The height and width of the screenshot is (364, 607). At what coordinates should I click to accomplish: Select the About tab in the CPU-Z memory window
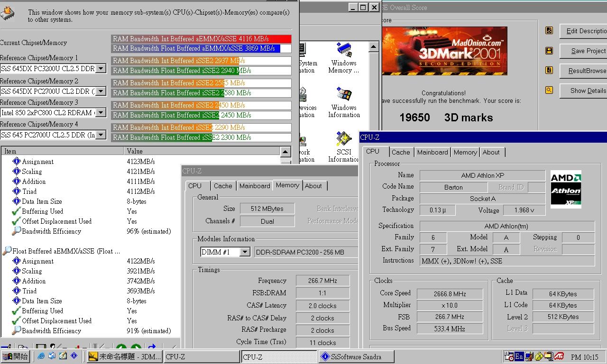pyautogui.click(x=313, y=186)
